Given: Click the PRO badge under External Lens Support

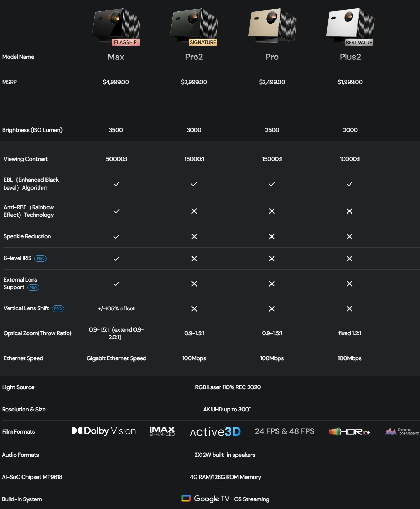Looking at the screenshot, I should (x=33, y=288).
